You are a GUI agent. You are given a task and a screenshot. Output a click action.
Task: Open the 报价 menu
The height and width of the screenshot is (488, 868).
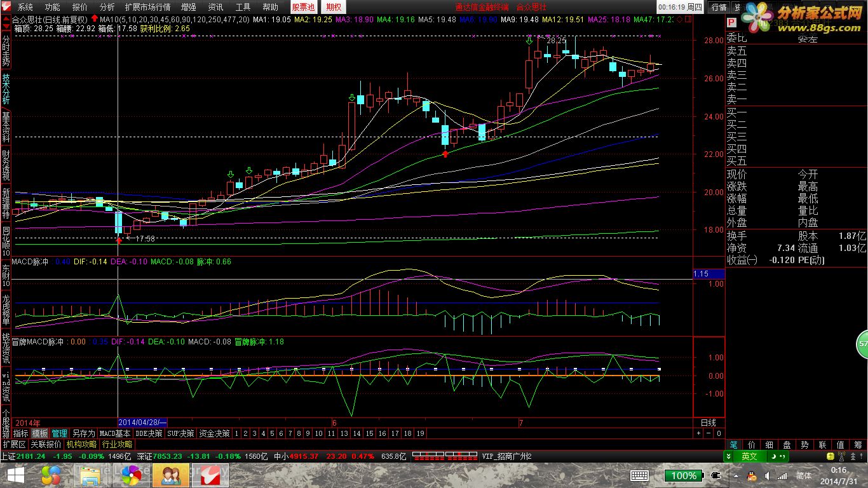coord(80,7)
